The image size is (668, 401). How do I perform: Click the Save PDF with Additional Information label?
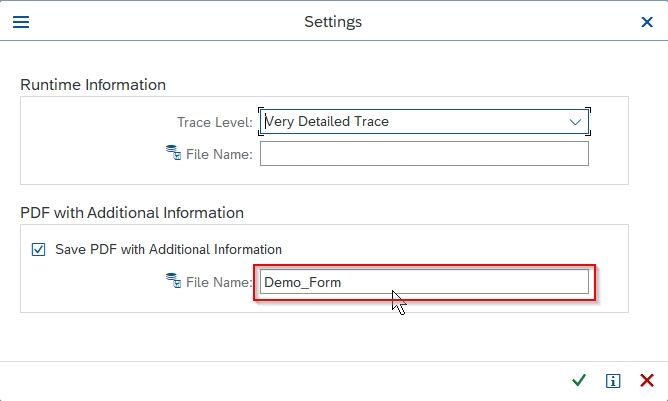coord(168,249)
